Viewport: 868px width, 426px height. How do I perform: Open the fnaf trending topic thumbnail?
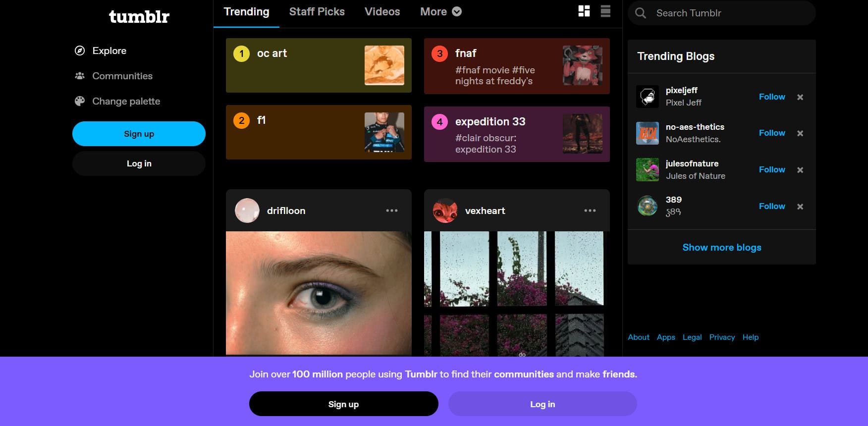[583, 65]
